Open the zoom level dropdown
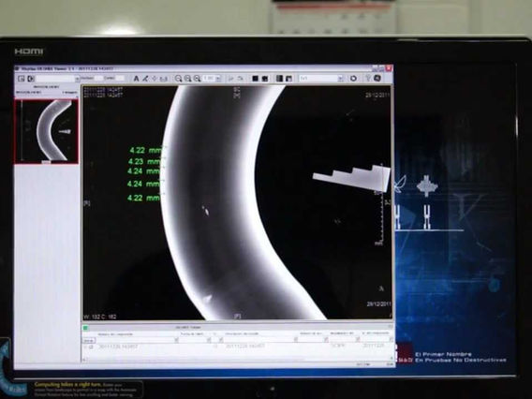The width and height of the screenshot is (532, 399). 217,79
